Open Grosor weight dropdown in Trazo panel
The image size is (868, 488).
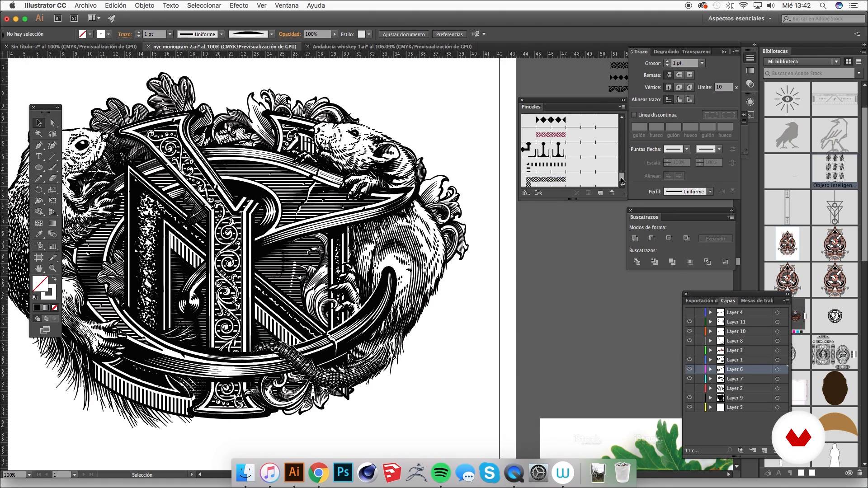702,63
